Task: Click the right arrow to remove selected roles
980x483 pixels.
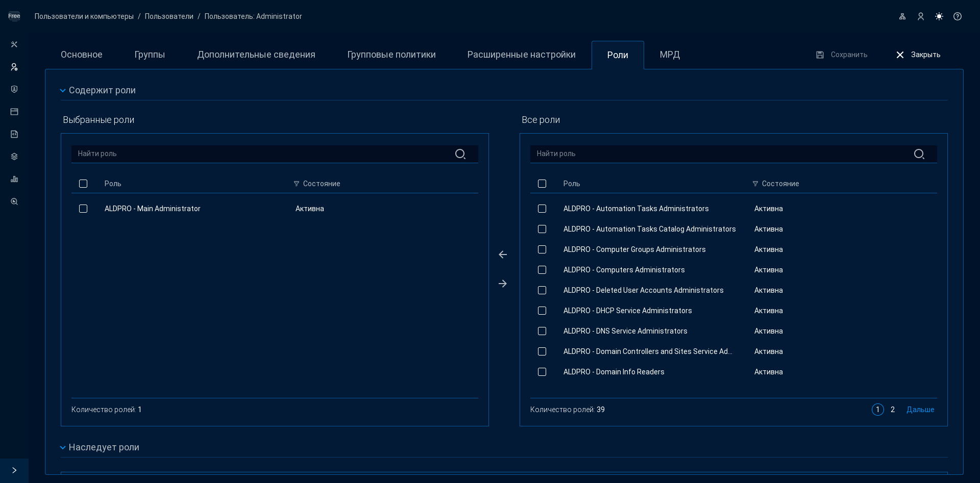Action: [x=503, y=284]
